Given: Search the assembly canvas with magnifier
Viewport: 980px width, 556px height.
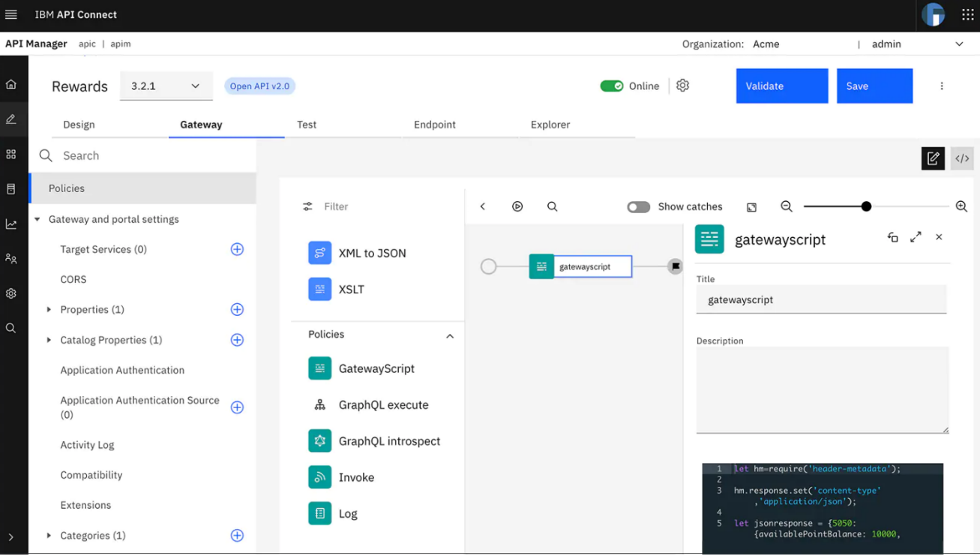Looking at the screenshot, I should (x=553, y=206).
